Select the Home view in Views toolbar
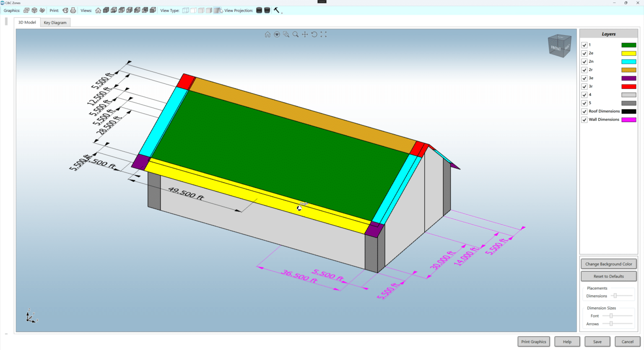The width and height of the screenshot is (644, 350). (98, 10)
